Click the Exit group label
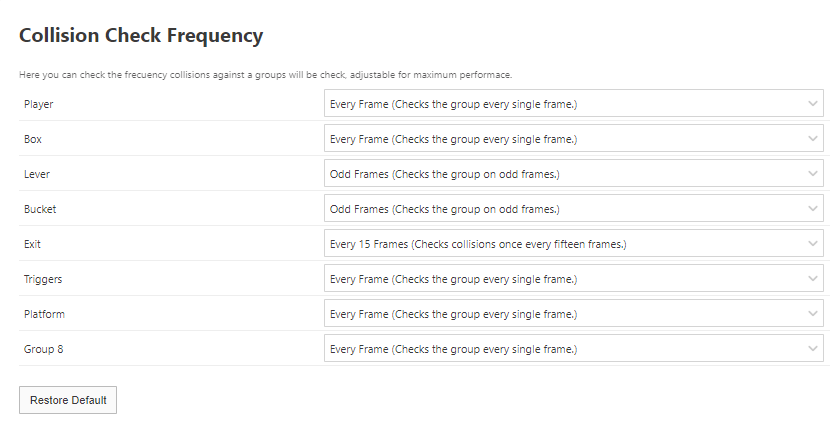 pos(33,244)
